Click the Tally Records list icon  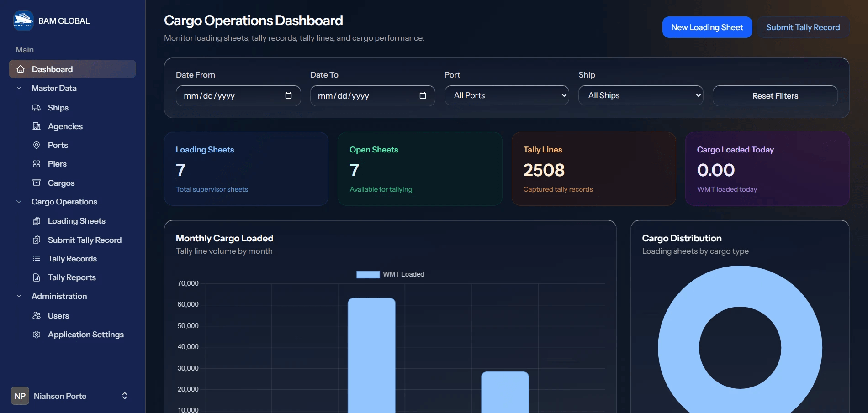(37, 258)
